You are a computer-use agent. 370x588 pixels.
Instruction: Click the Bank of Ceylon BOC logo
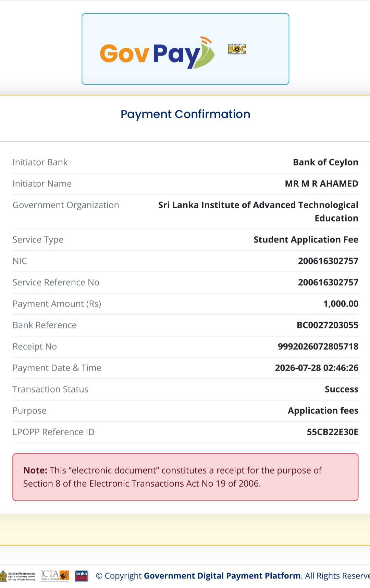tap(237, 49)
